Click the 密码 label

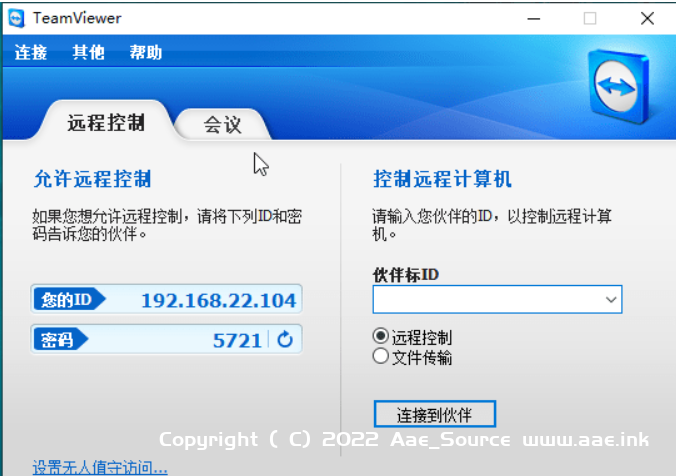60,340
